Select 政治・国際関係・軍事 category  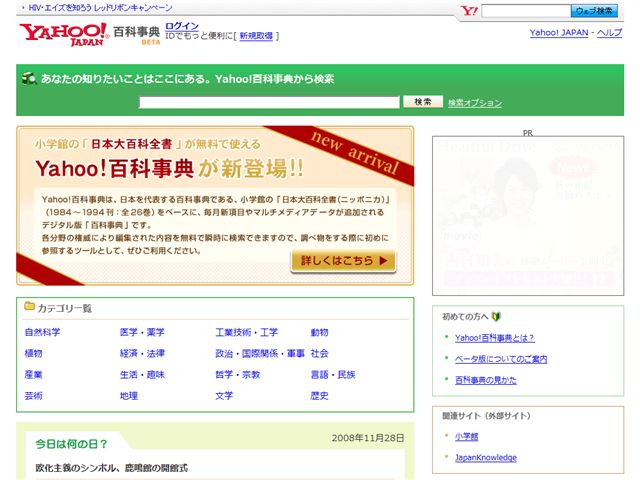pos(260,353)
